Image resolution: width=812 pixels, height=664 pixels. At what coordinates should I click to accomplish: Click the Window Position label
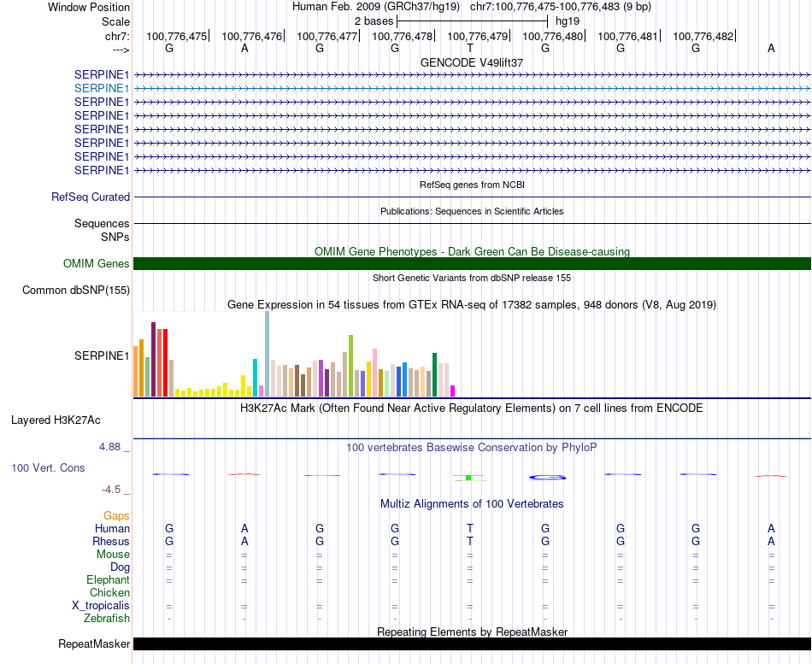[x=89, y=7]
